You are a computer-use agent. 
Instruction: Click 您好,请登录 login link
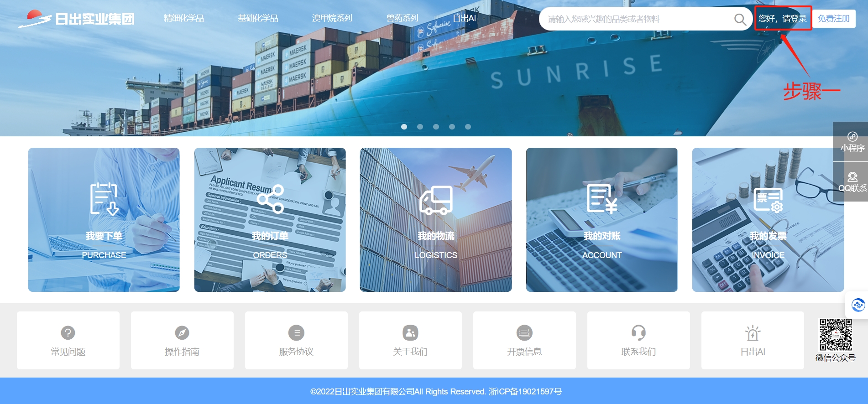783,19
